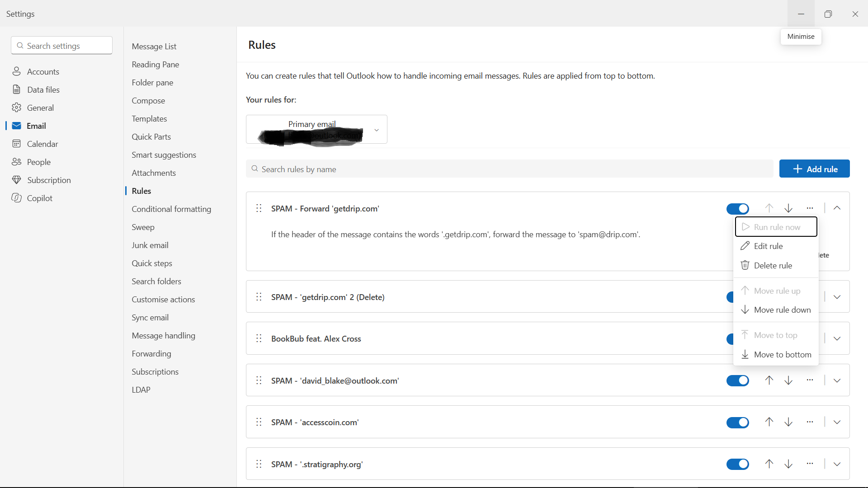
Task: Expand the 'getdrip.com' 2 (Delete) rule
Action: click(837, 297)
